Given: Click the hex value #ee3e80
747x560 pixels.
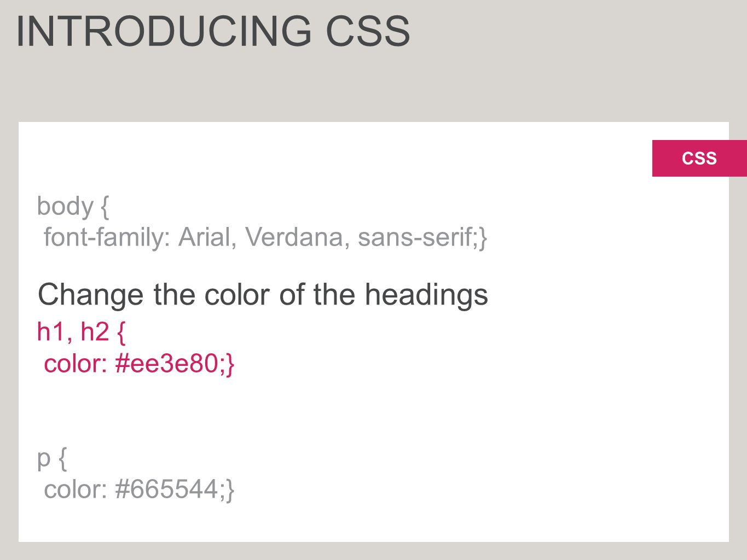Looking at the screenshot, I should tap(167, 364).
